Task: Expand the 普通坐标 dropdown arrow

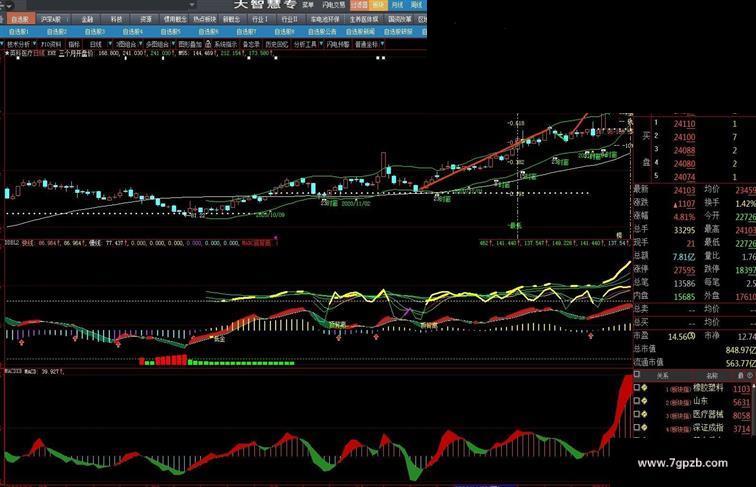Action: coord(382,44)
